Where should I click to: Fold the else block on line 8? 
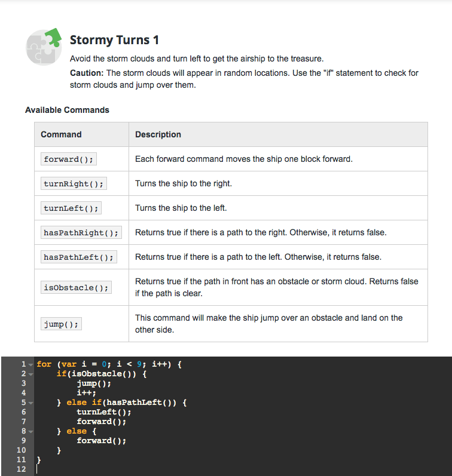[30, 431]
